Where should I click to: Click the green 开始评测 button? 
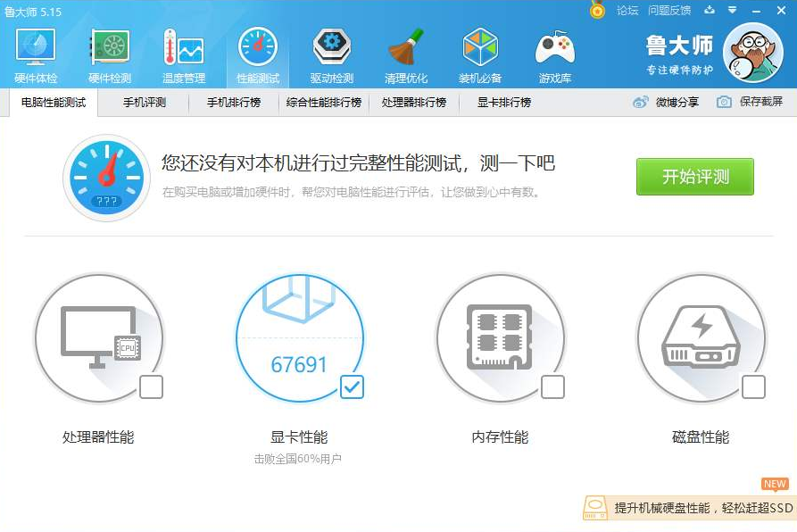tap(695, 177)
